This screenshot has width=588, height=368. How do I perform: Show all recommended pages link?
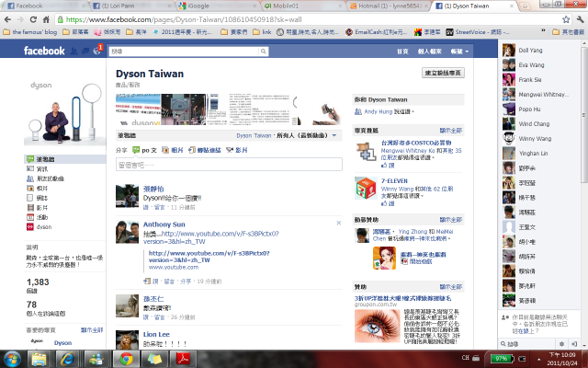click(x=451, y=131)
